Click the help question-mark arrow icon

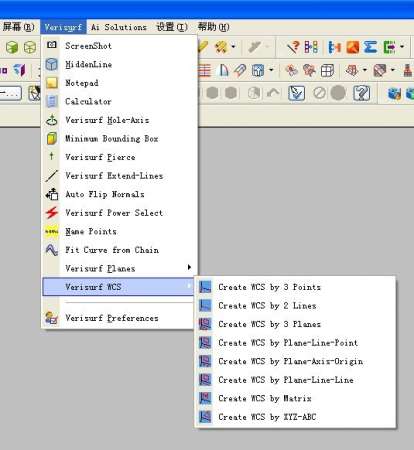point(293,47)
